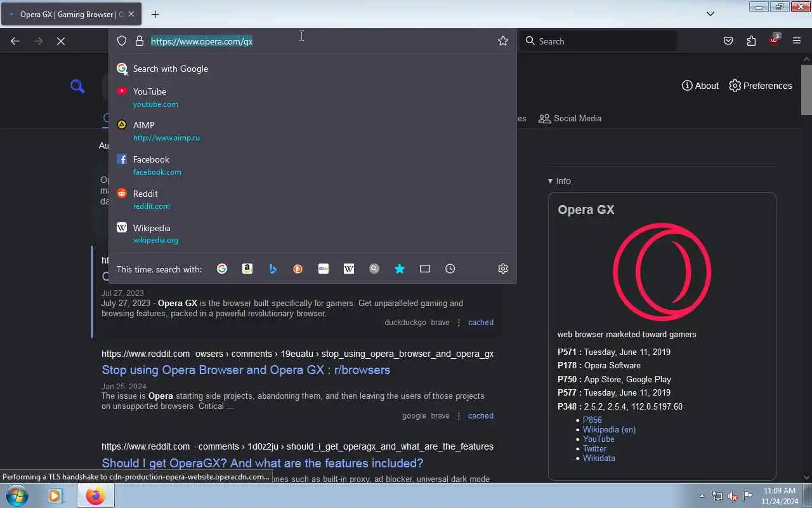Open the network tray icon
Screen dimensions: 812x508
717,496
